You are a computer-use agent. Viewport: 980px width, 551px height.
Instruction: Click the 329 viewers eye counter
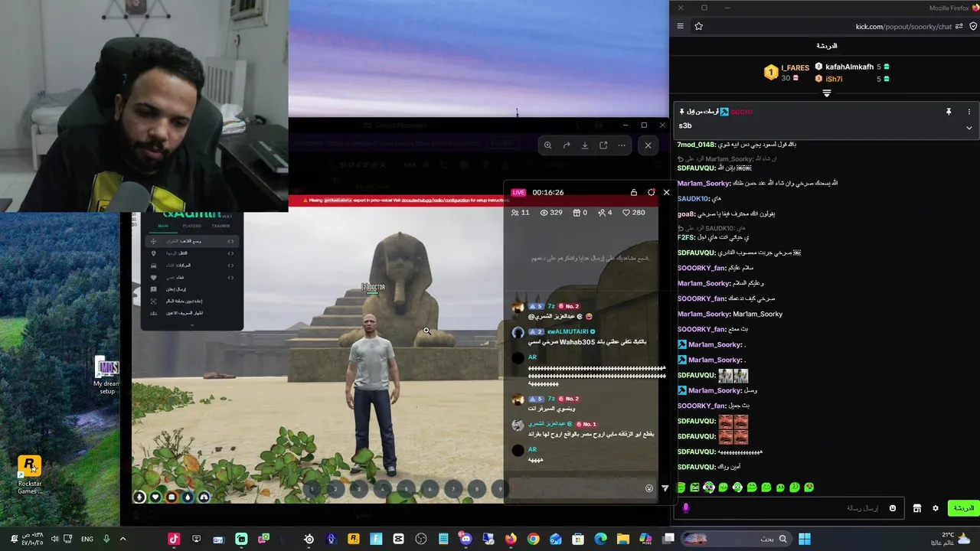coord(551,213)
